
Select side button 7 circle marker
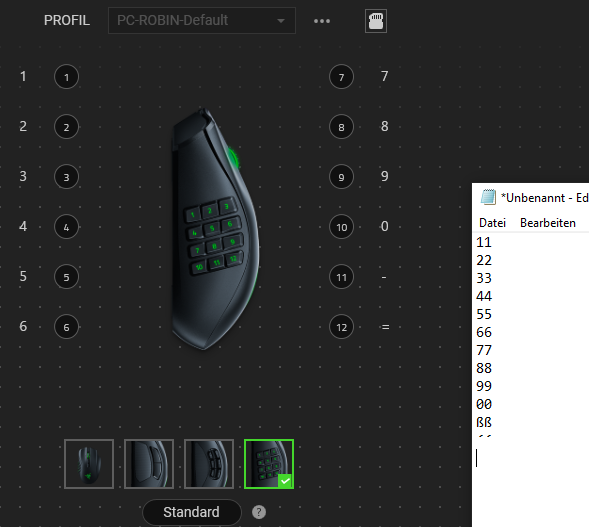tap(341, 77)
